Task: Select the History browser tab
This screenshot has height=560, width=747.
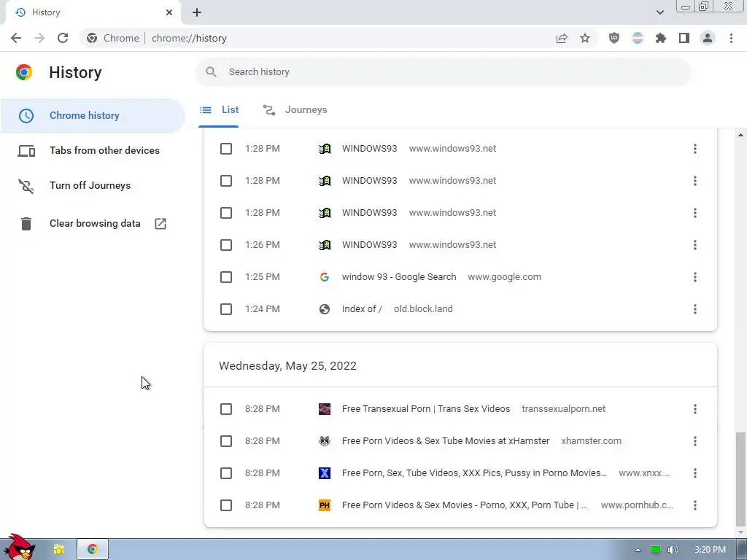Action: click(93, 13)
